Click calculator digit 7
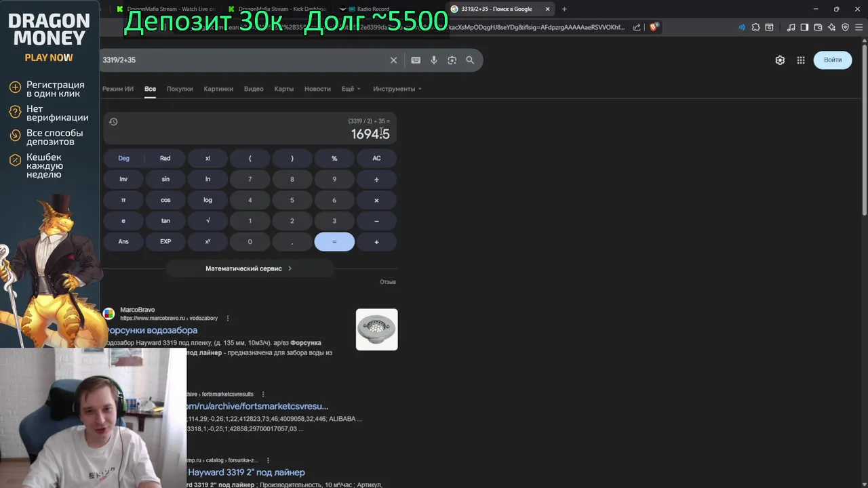The width and height of the screenshot is (868, 488). pos(250,180)
